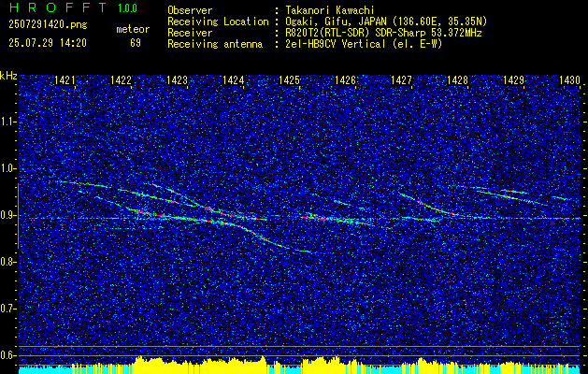Click the timestamp 25.07.29 14:20
Screen dimensions: 588x374
click(48, 43)
